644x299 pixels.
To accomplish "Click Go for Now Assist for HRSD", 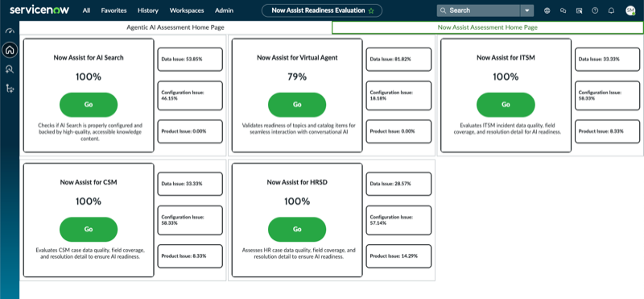I will (297, 229).
